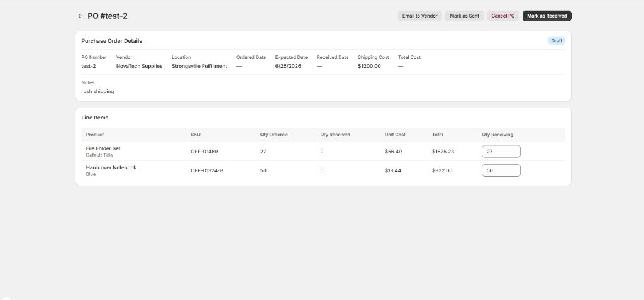
Task: Click the Strongsville Fulfillment location value
Action: (x=199, y=66)
